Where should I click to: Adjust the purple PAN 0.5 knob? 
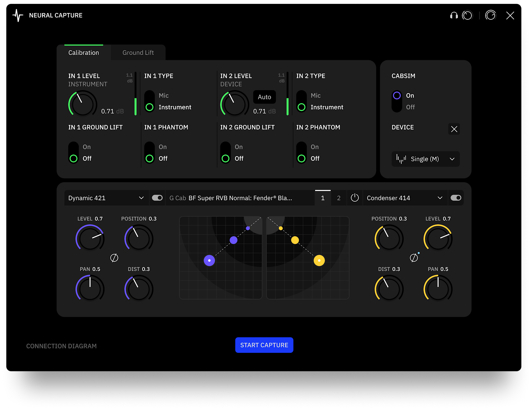(x=90, y=288)
